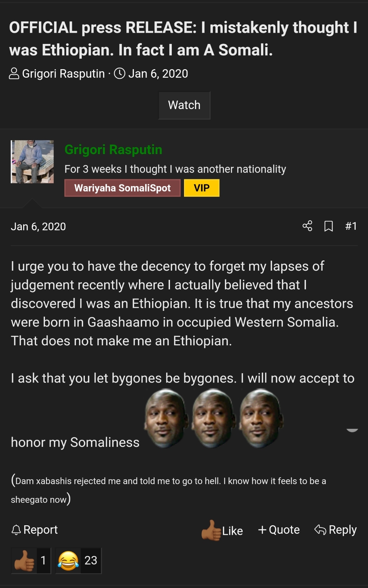
Task: Click the post date Jan 6, 2020
Action: [38, 227]
